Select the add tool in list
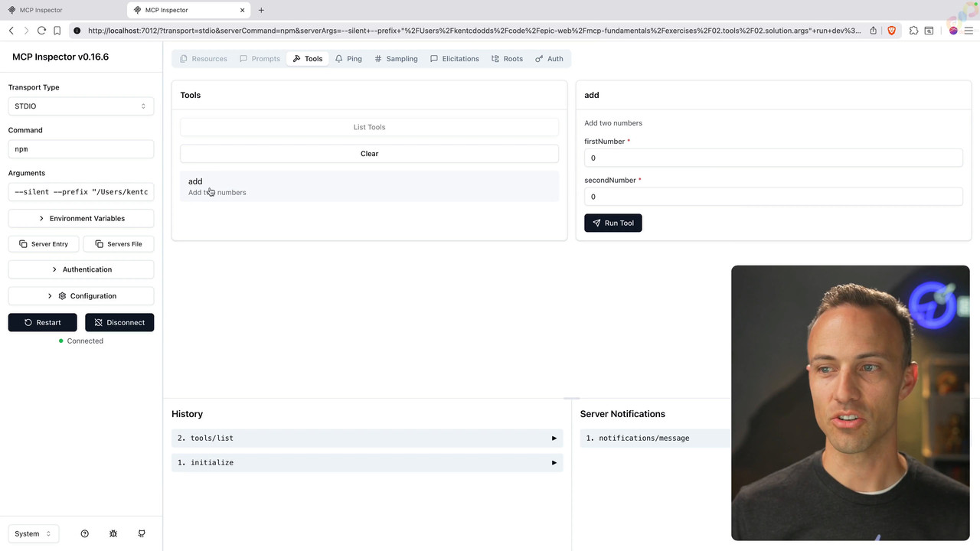Image resolution: width=980 pixels, height=551 pixels. pyautogui.click(x=369, y=187)
